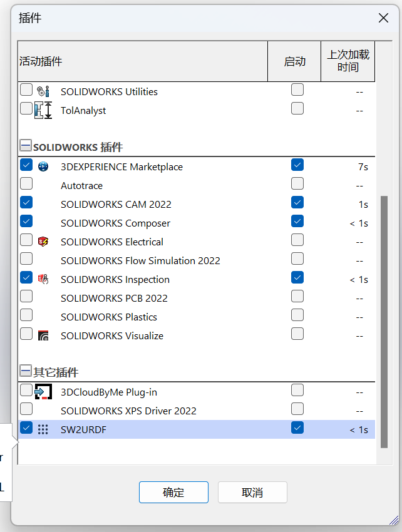
Task: Disable startup for 3DEXPERIENCE Marketplace
Action: click(297, 165)
